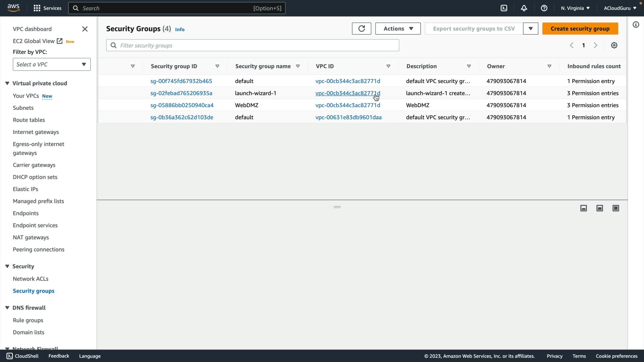Go to Subnets in the sidebar
The image size is (644, 362).
(23, 108)
